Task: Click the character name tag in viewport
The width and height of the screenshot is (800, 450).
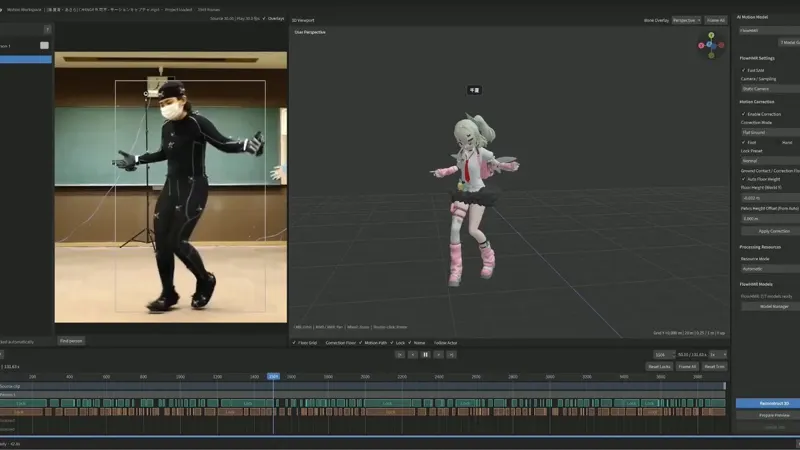Action: click(x=474, y=90)
